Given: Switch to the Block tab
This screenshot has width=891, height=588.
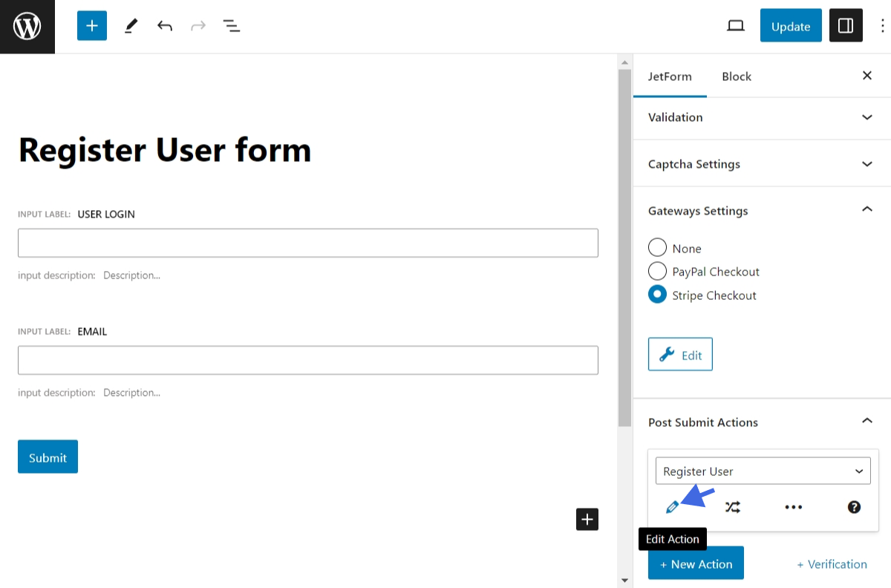Looking at the screenshot, I should click(x=736, y=76).
